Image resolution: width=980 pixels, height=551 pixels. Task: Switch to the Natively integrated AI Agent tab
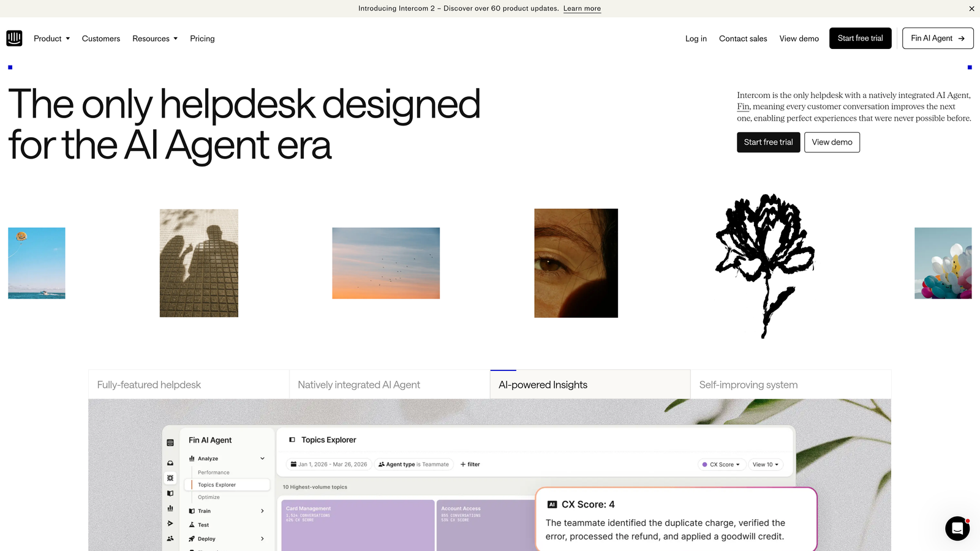[x=390, y=384]
